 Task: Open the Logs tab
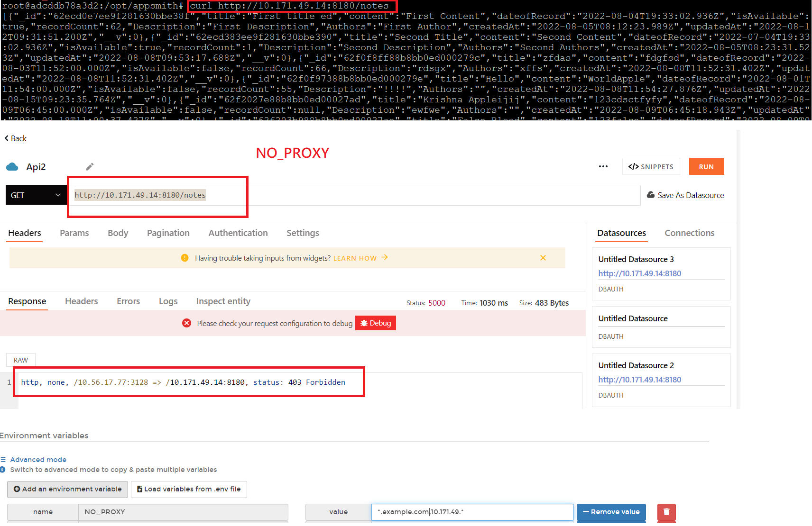pos(168,301)
